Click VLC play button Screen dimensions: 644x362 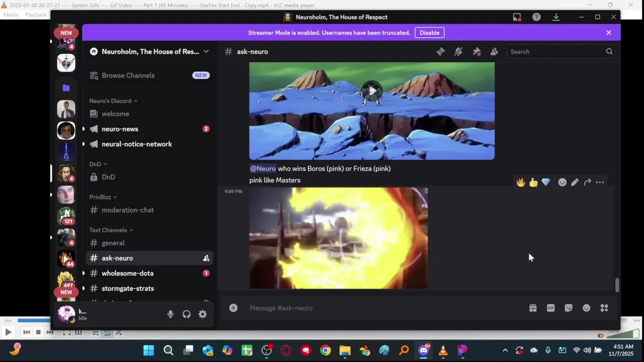[x=8, y=332]
